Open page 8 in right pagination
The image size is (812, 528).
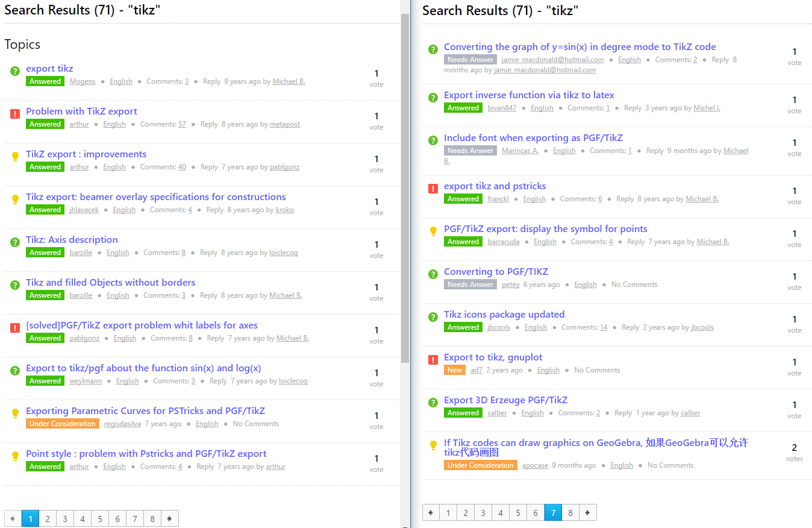tap(570, 512)
